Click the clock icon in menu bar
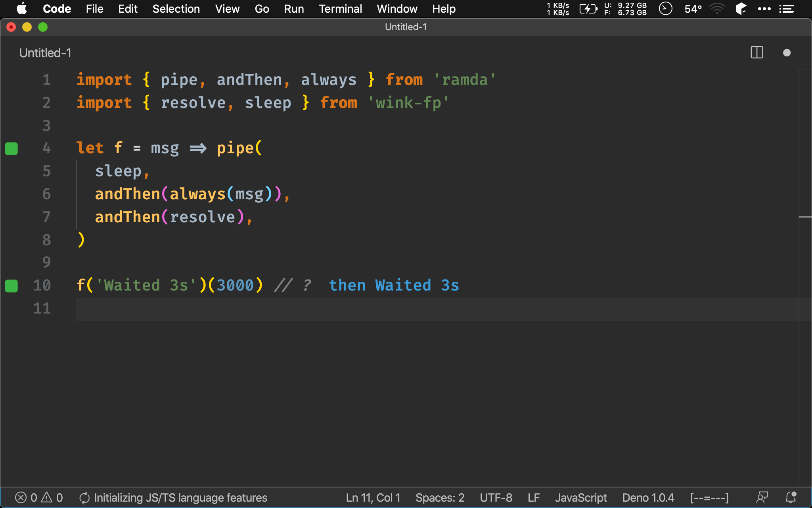812x508 pixels. tap(665, 9)
